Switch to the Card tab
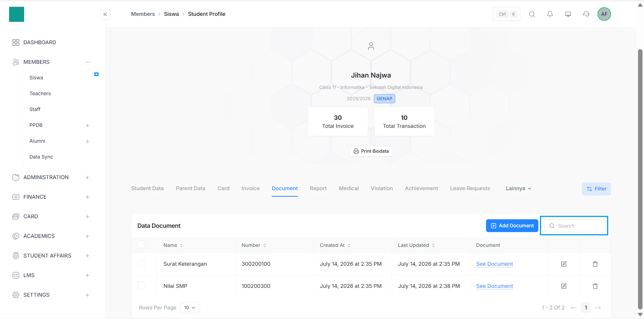 coord(223,188)
